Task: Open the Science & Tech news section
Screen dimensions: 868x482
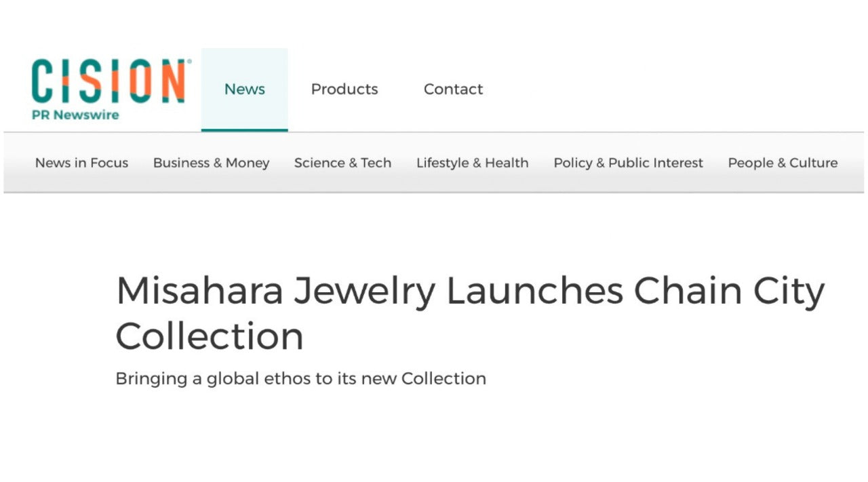Action: pos(342,163)
